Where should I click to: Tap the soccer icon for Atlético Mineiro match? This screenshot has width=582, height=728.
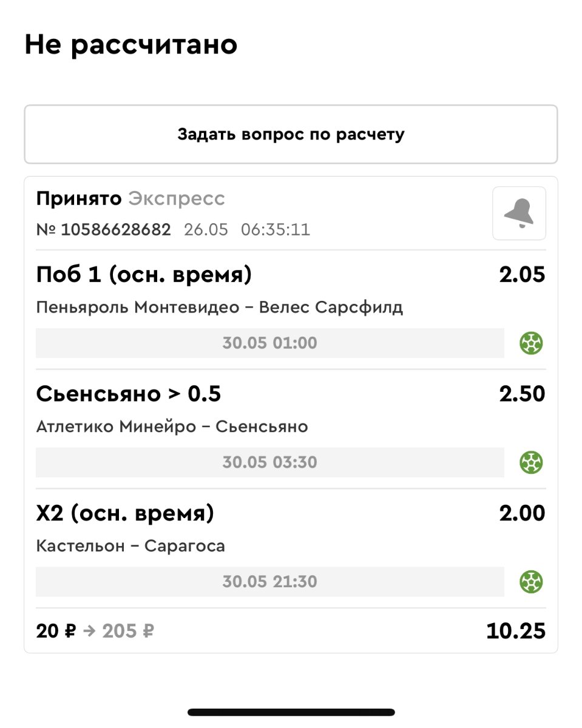point(531,463)
